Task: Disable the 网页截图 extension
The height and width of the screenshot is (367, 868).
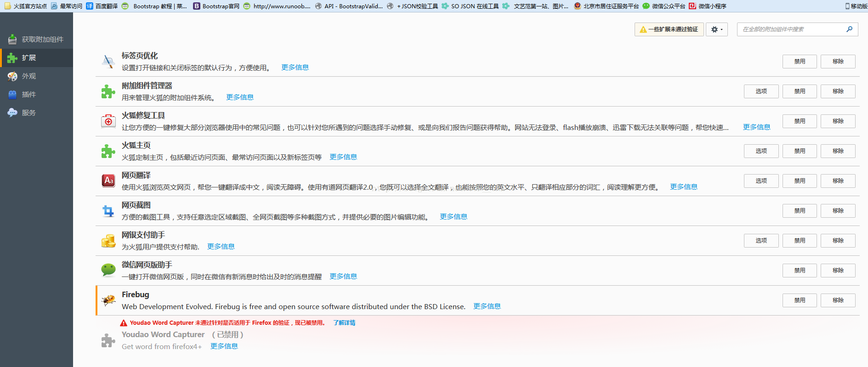Action: click(800, 211)
